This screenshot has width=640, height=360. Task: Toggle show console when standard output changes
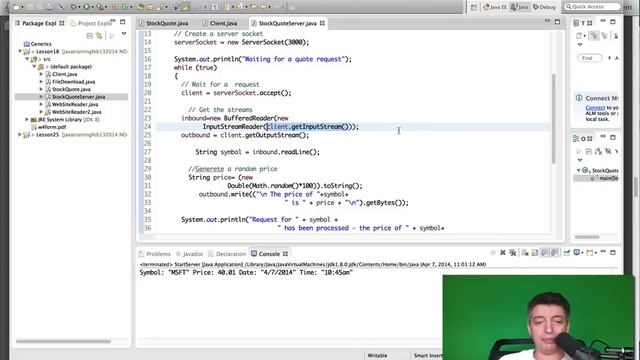pyautogui.click(x=544, y=253)
